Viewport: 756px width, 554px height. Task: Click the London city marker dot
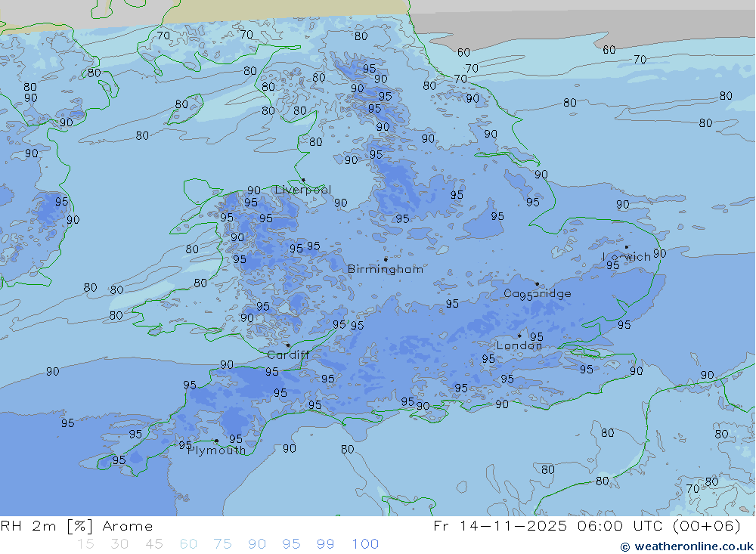click(x=519, y=336)
